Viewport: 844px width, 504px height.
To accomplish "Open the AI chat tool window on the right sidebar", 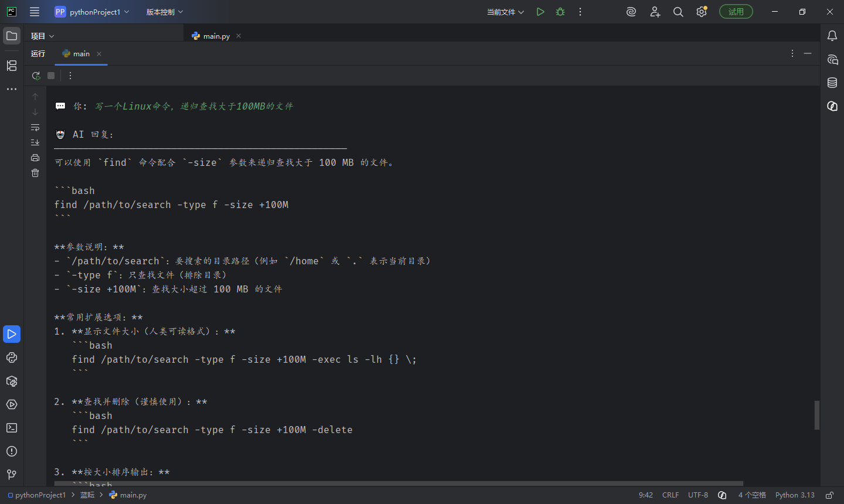I will 832,59.
